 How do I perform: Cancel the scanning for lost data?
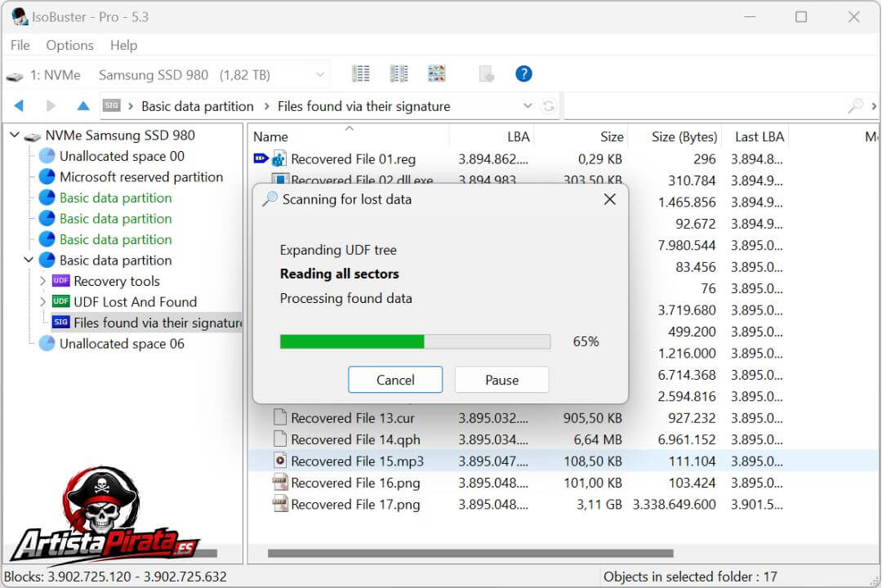395,380
